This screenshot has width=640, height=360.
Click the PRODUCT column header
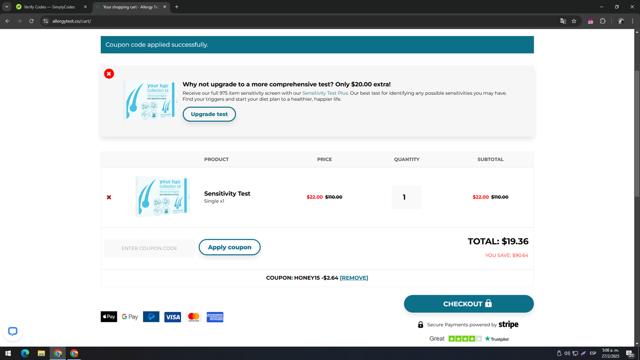(216, 159)
